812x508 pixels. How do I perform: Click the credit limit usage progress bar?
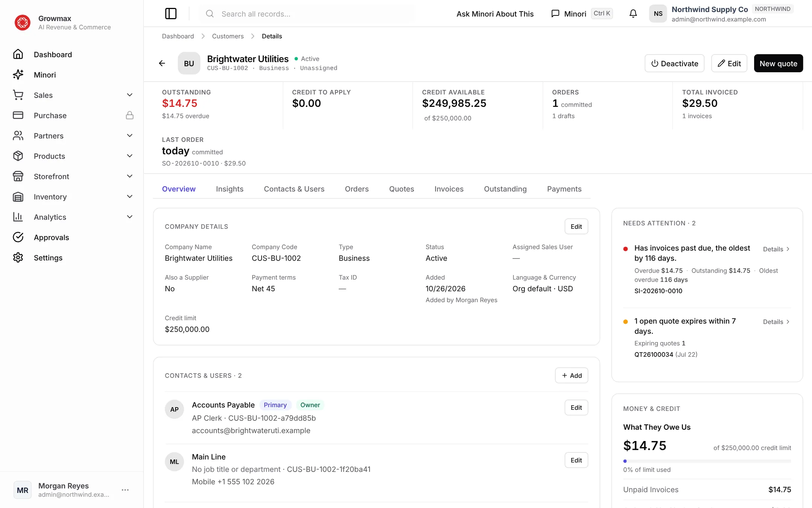[x=707, y=461]
